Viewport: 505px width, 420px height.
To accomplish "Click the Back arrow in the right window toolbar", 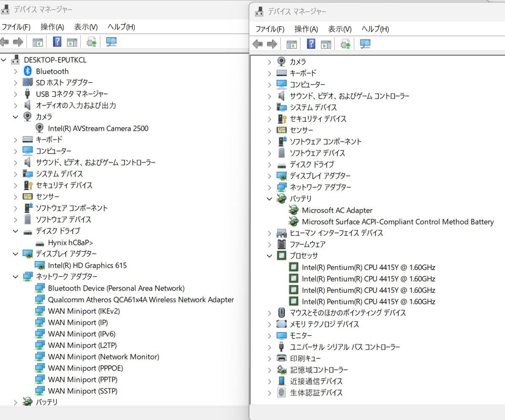I will 257,44.
